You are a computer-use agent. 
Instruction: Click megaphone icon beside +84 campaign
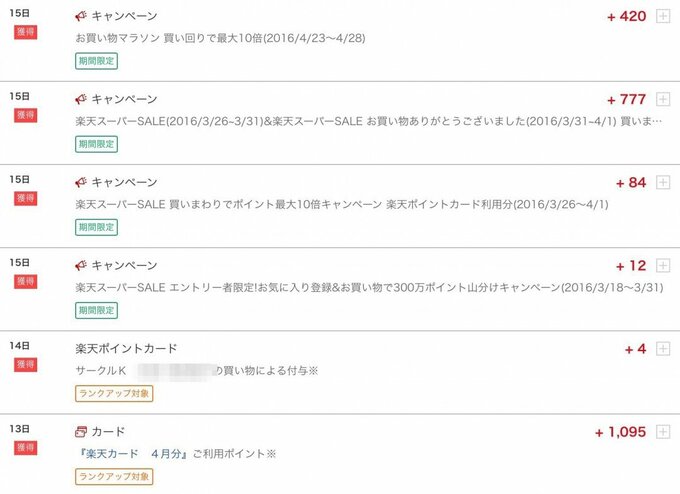pos(81,183)
